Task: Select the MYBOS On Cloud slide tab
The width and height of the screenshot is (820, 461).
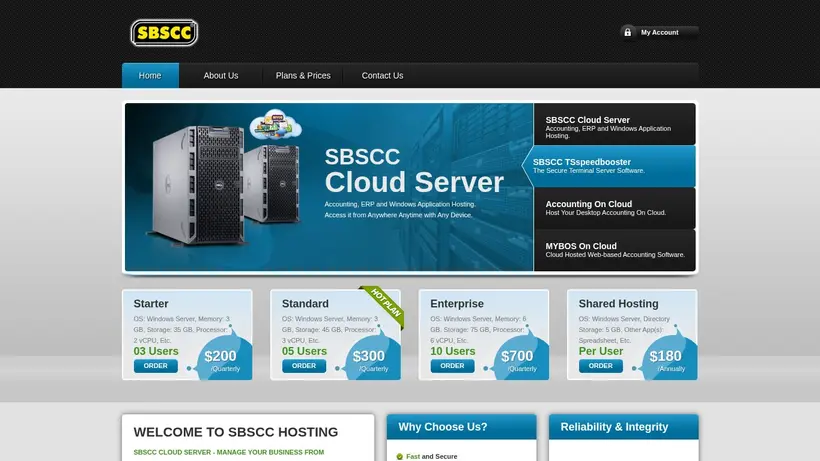Action: click(x=614, y=250)
